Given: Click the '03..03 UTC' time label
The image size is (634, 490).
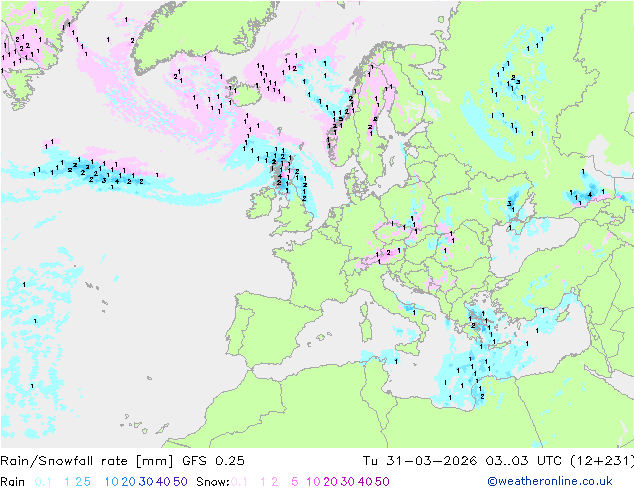Looking at the screenshot, I should point(524,460).
